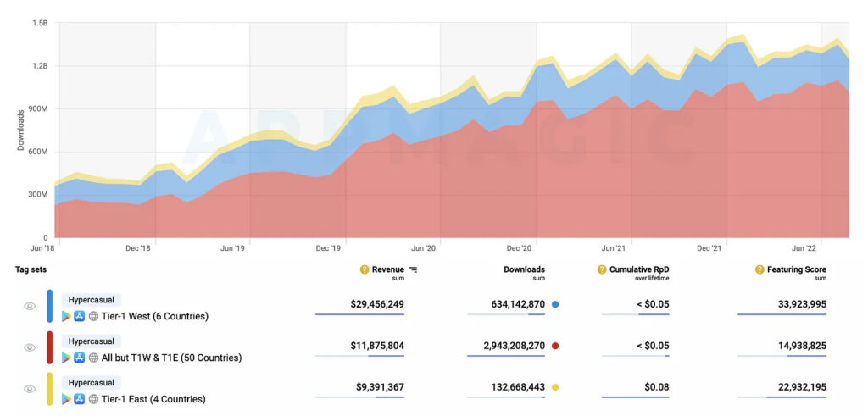Click the Hypercasual tag in Tier-1 West row
The image size is (868, 416).
click(91, 299)
